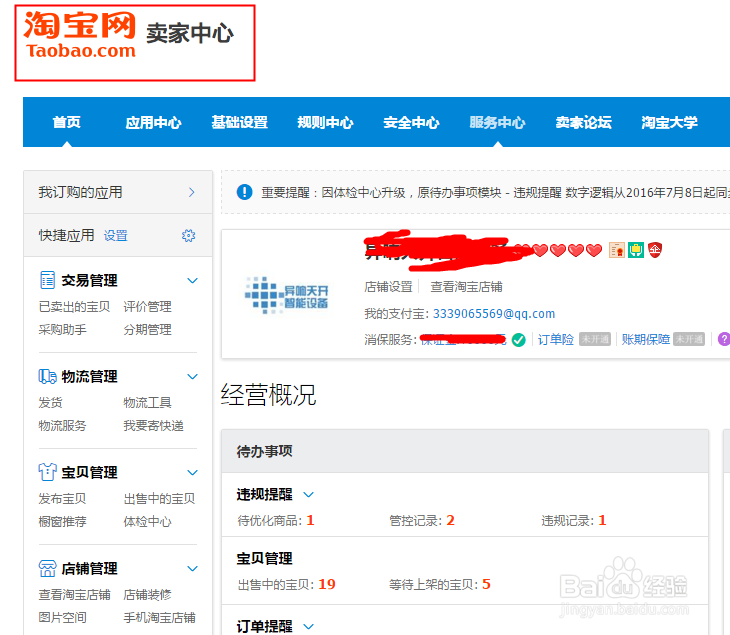Expand 订单提醒 dropdown chevron
730x635 pixels.
pos(309,627)
